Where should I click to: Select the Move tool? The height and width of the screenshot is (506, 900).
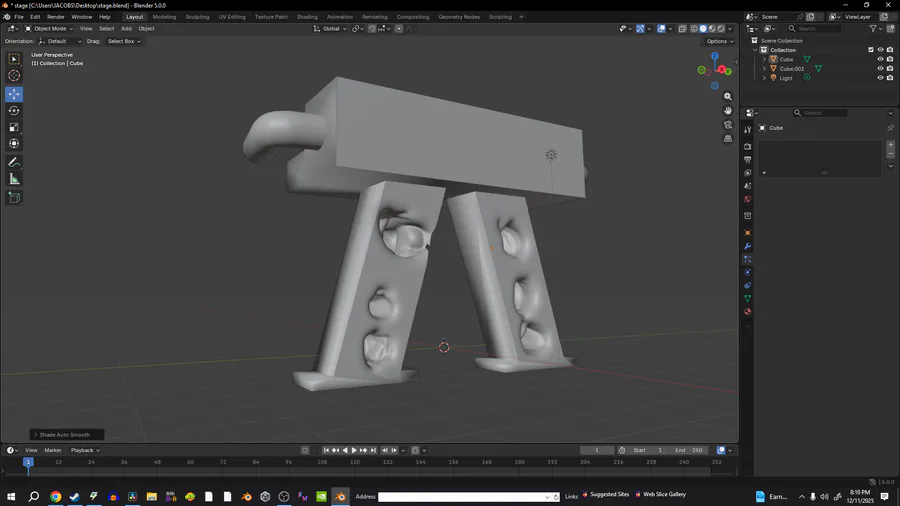[x=14, y=94]
